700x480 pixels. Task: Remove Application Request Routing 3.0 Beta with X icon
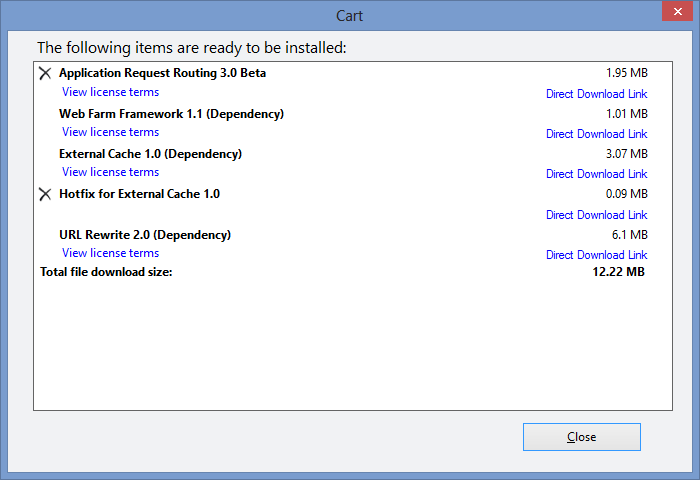[x=45, y=73]
